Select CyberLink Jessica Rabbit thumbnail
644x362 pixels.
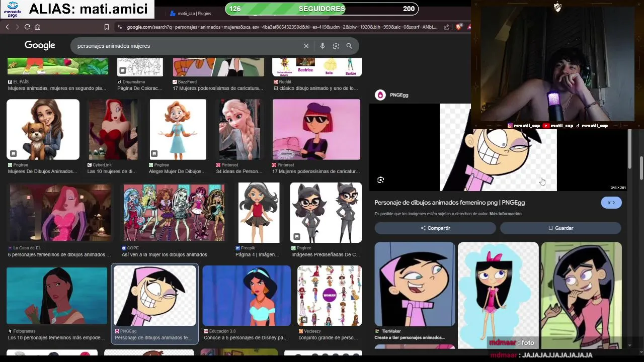pos(113,129)
